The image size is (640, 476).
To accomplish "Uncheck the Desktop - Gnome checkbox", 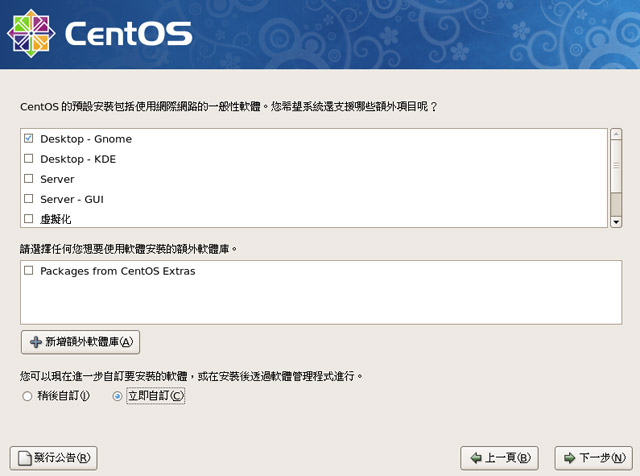I will [x=29, y=138].
